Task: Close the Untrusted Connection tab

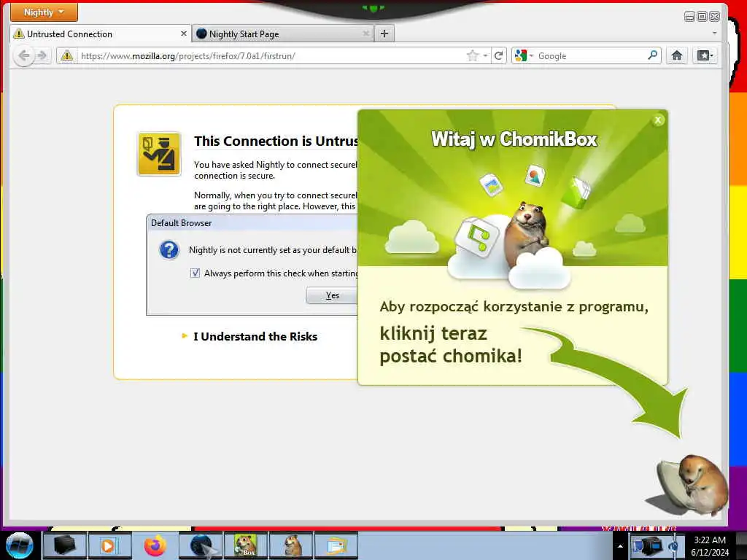Action: (x=183, y=34)
